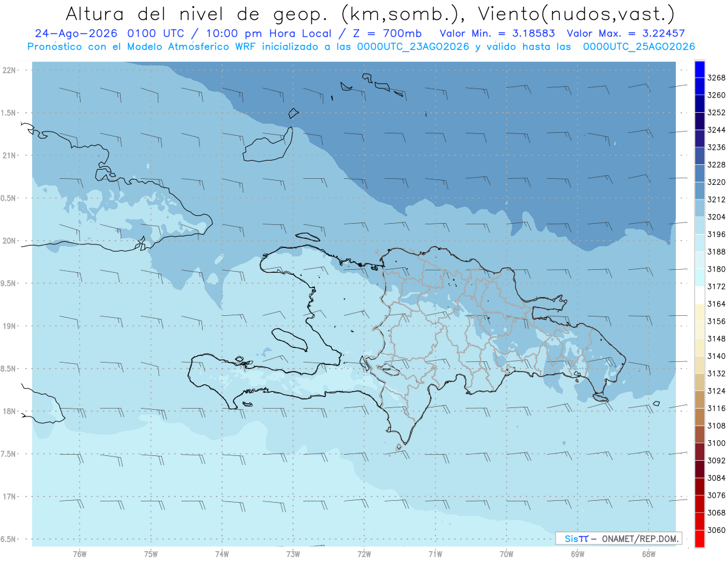Click the 18N latitude label
This screenshot has width=728, height=562.
coord(9,411)
